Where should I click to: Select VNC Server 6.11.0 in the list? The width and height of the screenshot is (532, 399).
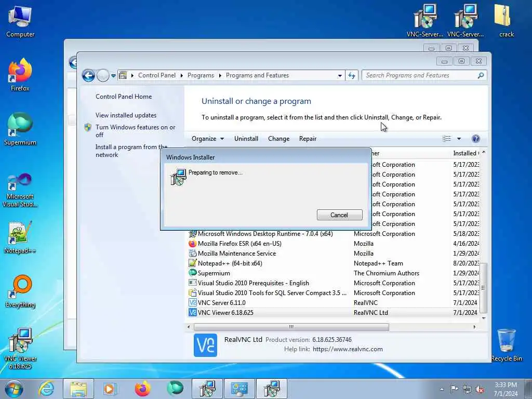[x=333, y=303]
